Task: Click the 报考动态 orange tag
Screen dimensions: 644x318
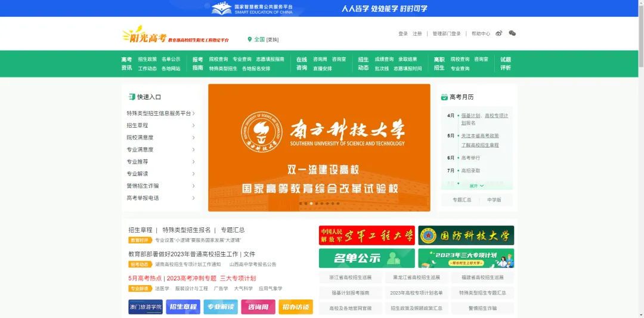Action: [x=140, y=264]
